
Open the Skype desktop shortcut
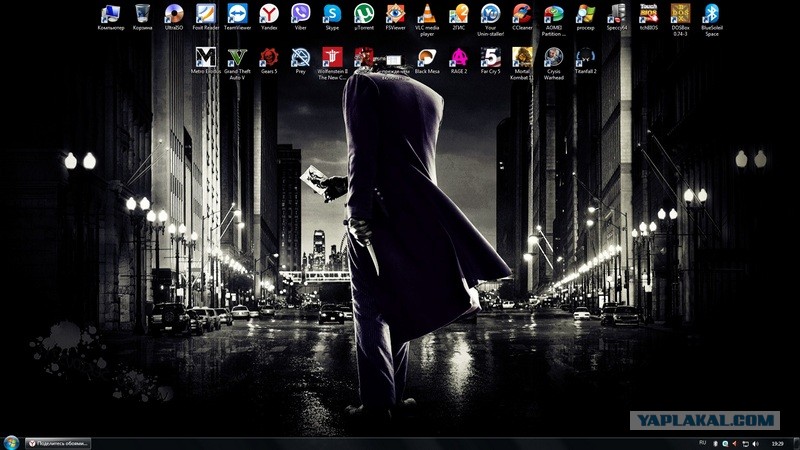click(332, 17)
